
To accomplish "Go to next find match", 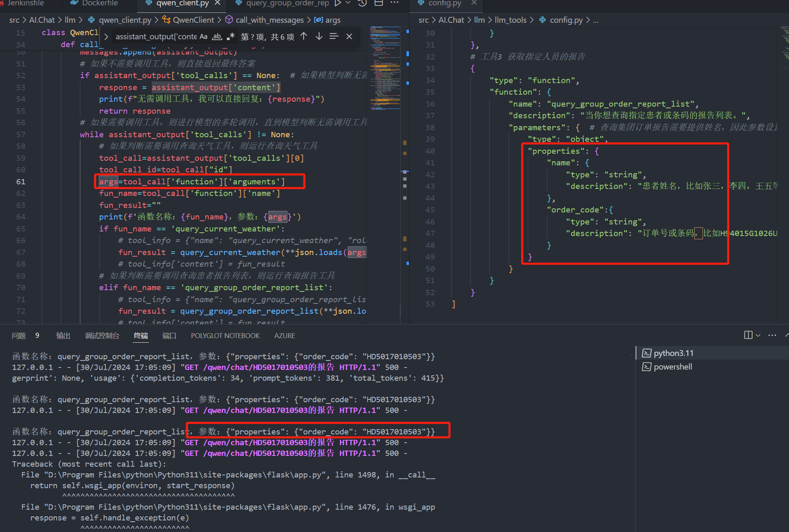I will 319,36.
